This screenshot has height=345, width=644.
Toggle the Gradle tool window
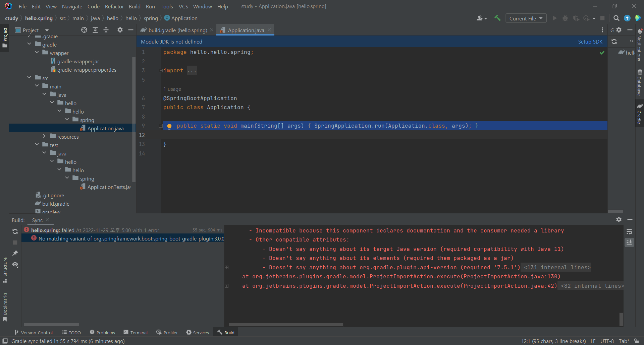tap(639, 114)
